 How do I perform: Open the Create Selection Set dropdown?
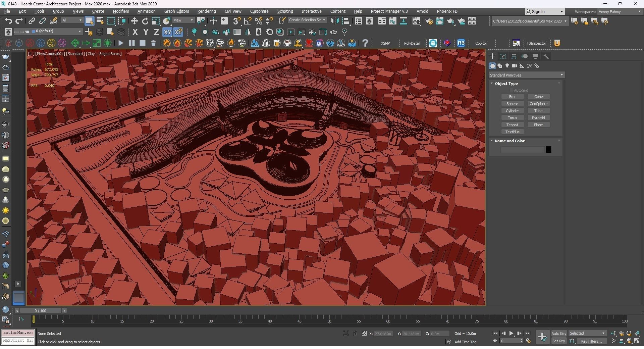click(307, 20)
